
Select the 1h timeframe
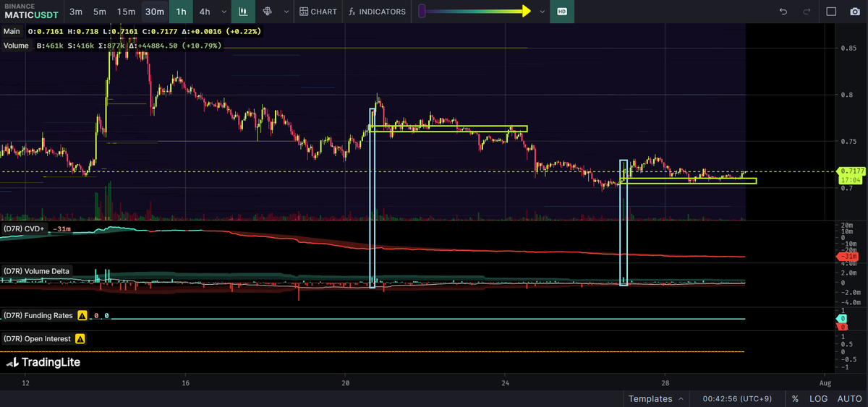coord(181,12)
